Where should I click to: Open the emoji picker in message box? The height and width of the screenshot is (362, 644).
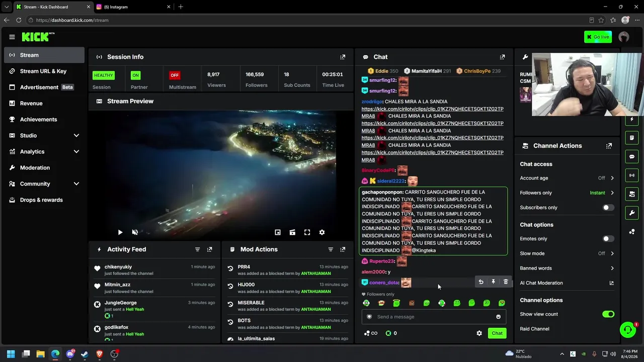click(x=498, y=317)
